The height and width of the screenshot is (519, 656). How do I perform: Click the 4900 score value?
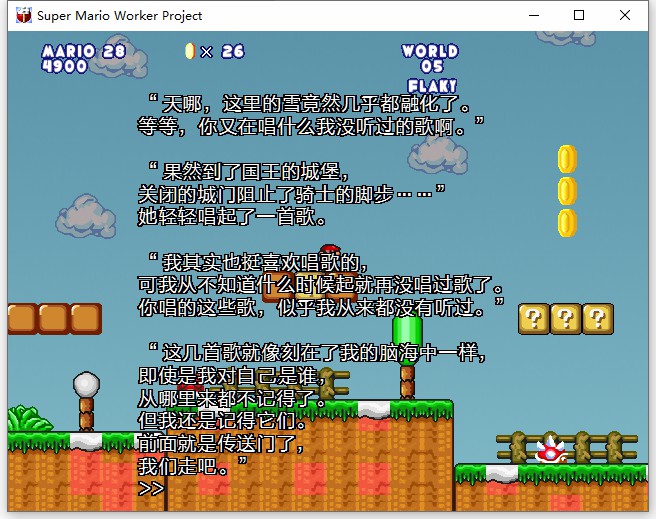(x=64, y=66)
